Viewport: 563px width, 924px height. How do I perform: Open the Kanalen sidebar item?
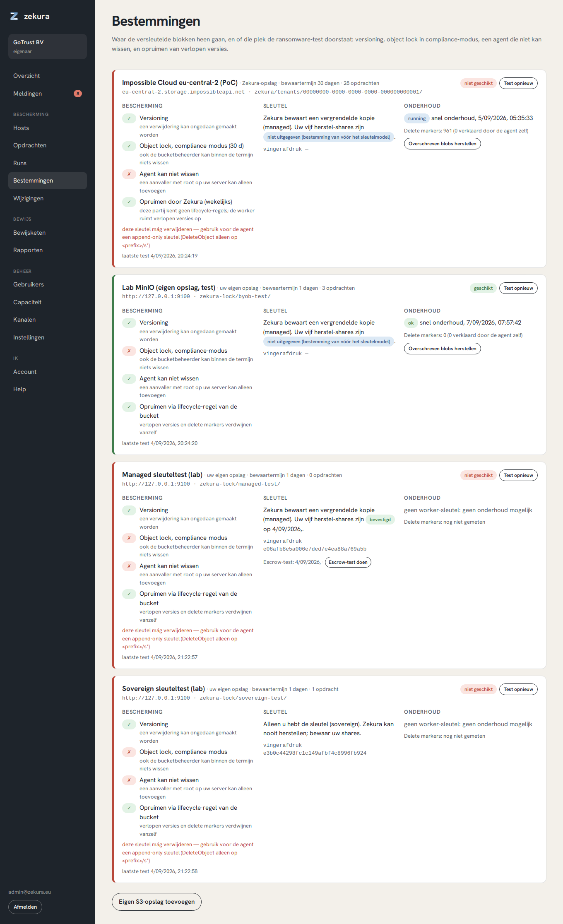(x=48, y=320)
